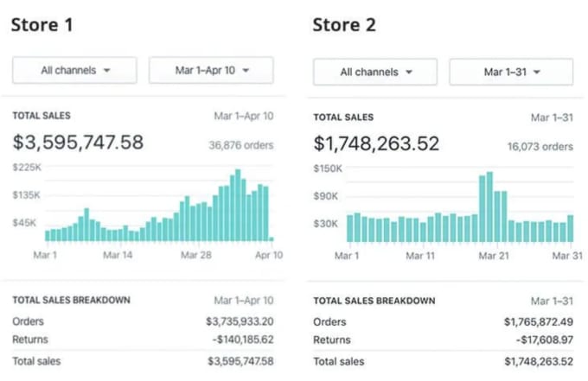Open Store 2 Mar 1–31 date dropdown

tap(511, 72)
